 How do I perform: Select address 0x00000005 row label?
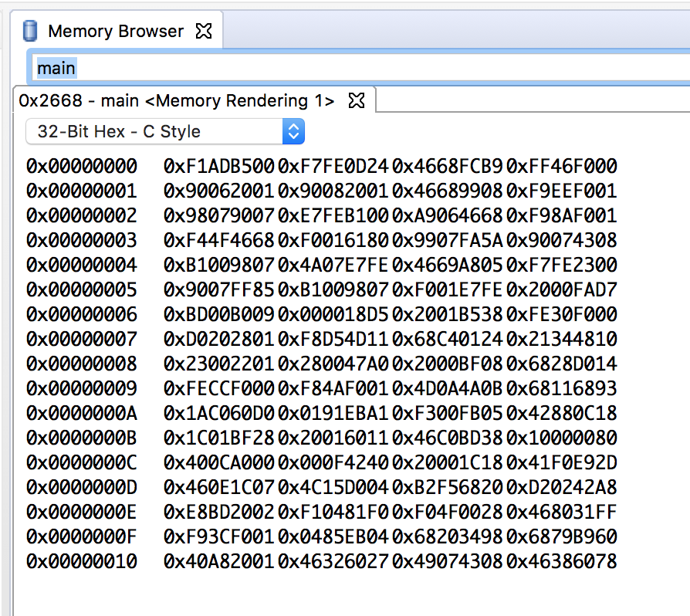click(x=82, y=289)
